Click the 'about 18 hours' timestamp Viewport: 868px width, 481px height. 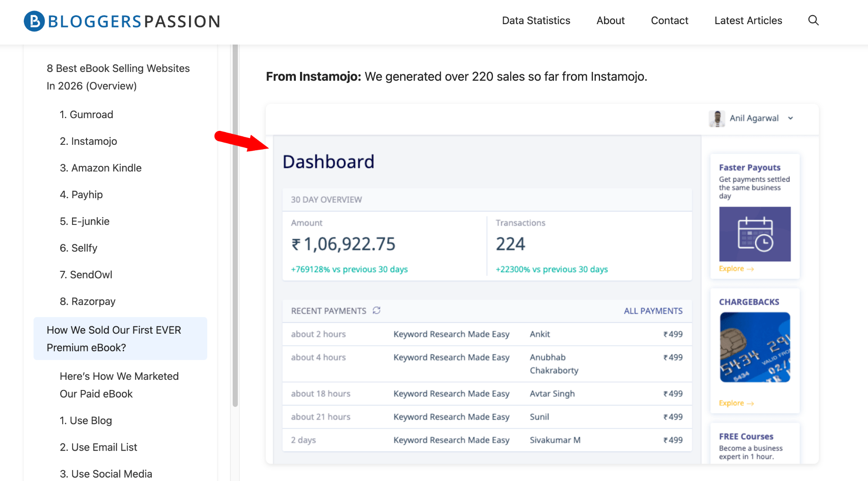click(320, 393)
